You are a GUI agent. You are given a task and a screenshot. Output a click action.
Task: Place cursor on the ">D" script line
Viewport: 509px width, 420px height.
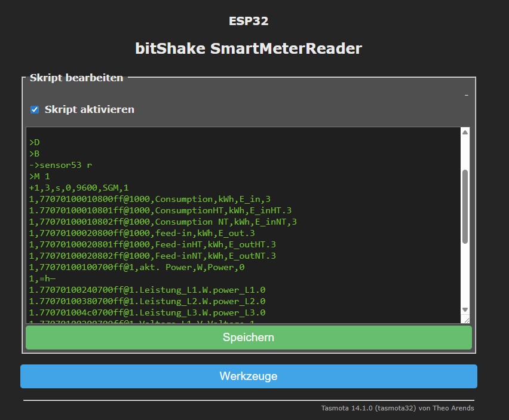35,142
